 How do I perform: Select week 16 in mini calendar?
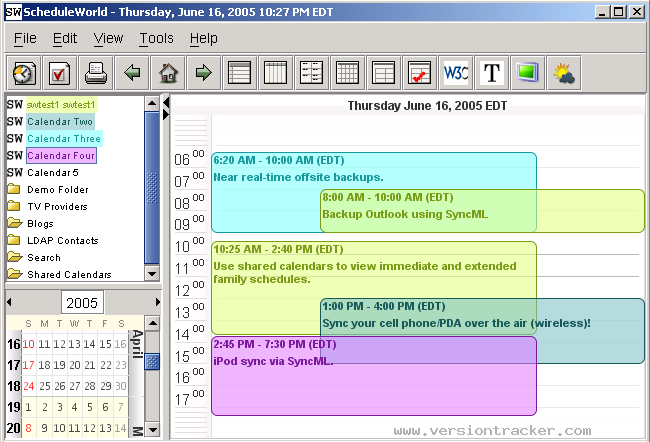14,344
